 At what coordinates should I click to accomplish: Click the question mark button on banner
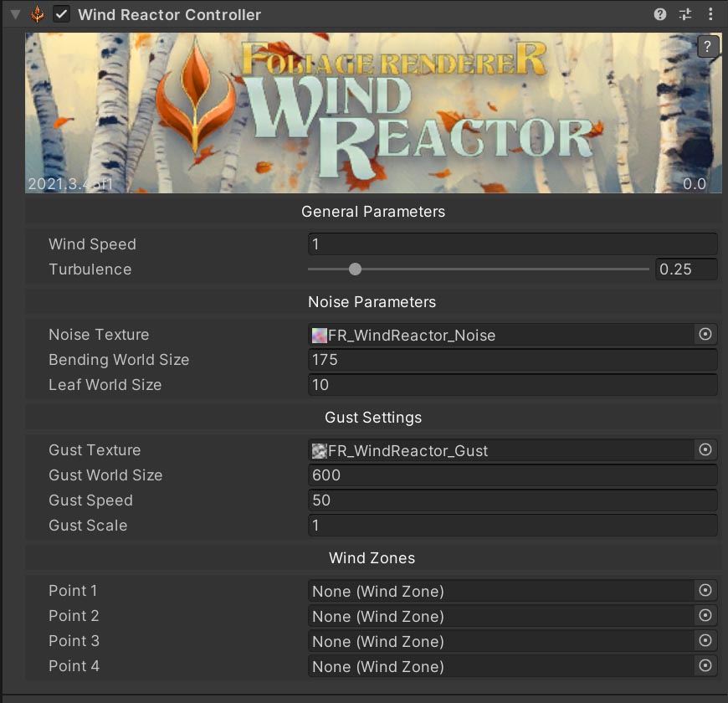707,47
